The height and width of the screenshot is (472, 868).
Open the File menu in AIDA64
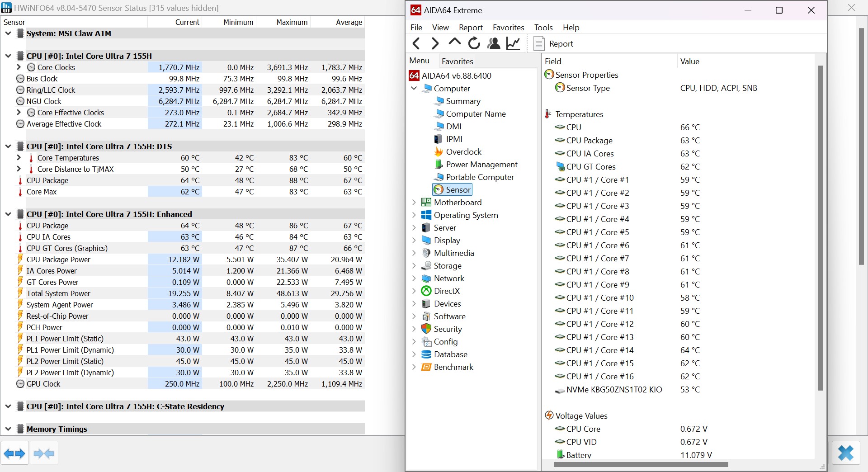416,28
